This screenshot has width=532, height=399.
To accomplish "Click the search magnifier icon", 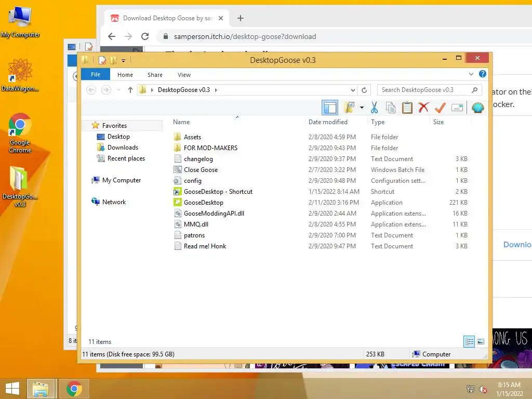I will coord(475,90).
